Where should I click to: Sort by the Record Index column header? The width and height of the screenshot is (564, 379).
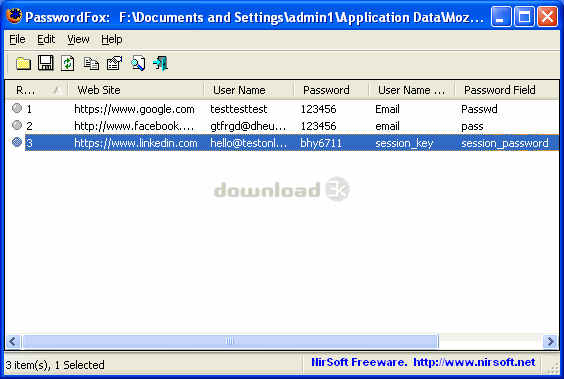tap(37, 90)
